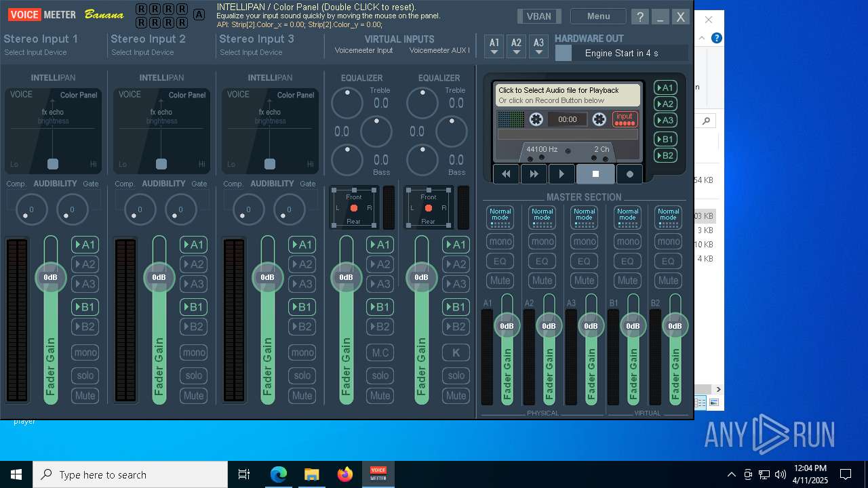
Task: Change A1 bus Normal mode
Action: pos(500,218)
